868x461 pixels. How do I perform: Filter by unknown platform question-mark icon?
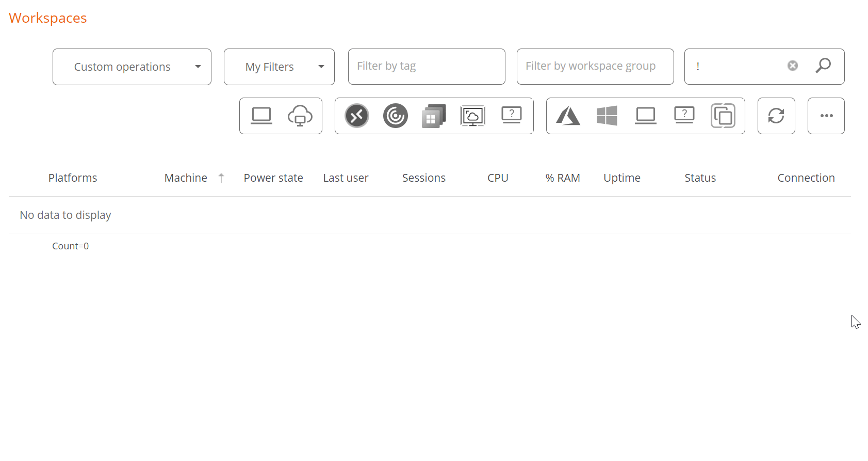coord(684,115)
